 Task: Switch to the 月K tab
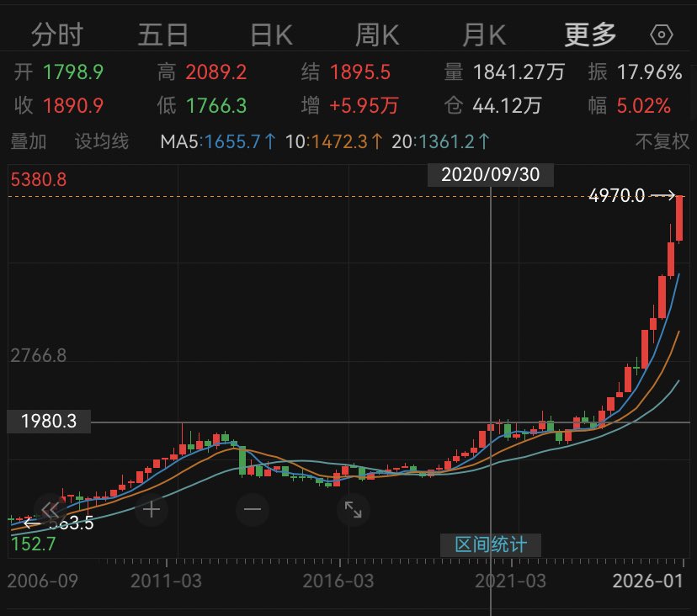coord(484,35)
